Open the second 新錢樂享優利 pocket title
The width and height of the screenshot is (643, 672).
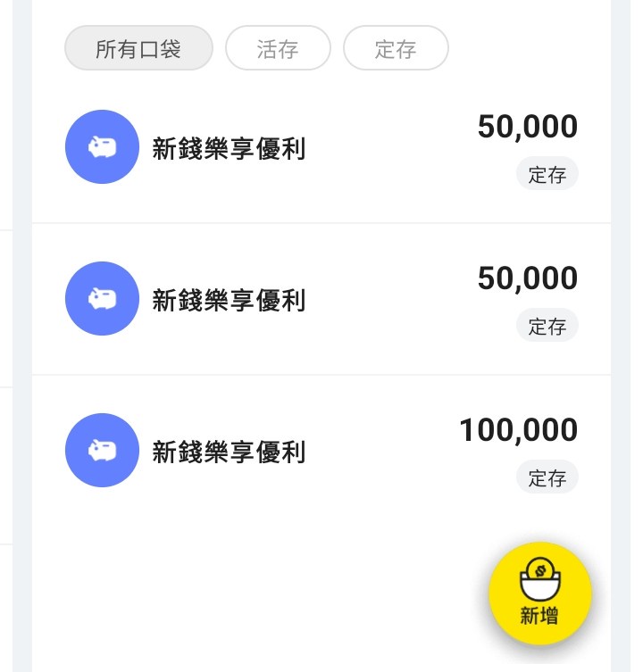229,300
